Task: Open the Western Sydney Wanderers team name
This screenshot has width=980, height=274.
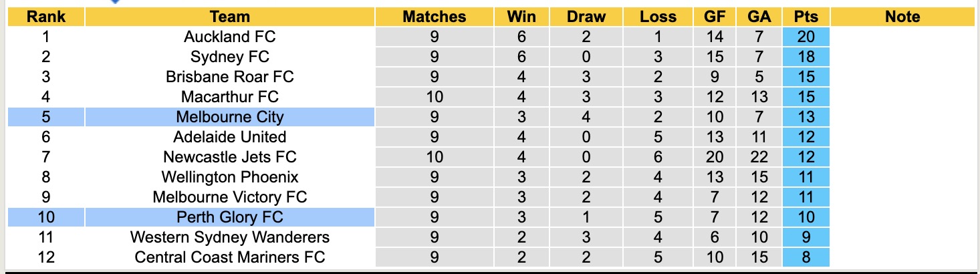Action: 229,237
